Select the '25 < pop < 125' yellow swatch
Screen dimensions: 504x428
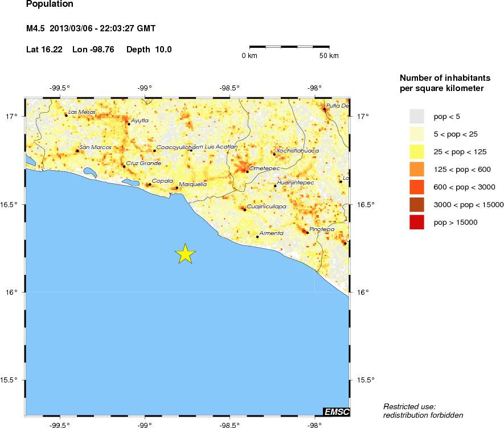tap(417, 151)
